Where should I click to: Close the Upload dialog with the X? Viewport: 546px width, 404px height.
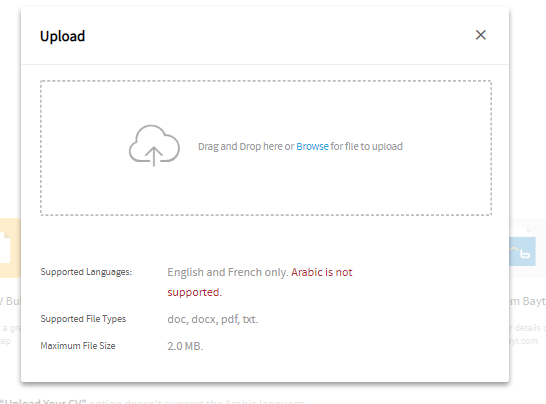click(x=481, y=35)
